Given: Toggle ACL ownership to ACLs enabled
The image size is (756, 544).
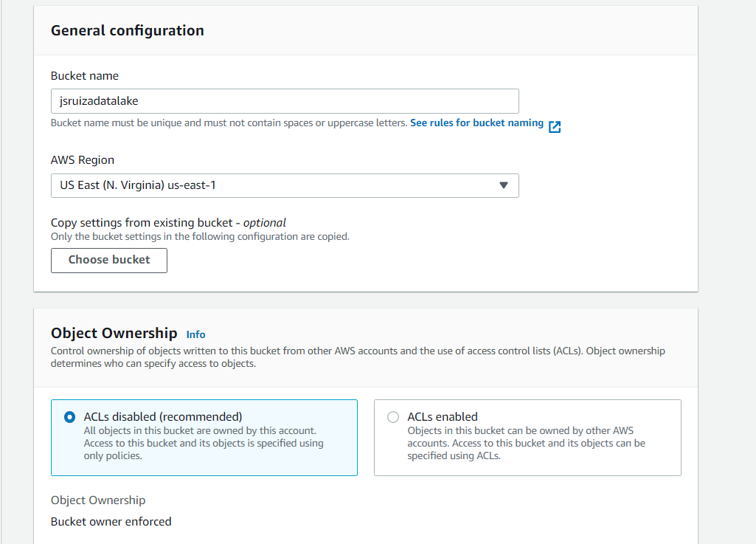Looking at the screenshot, I should [x=393, y=416].
